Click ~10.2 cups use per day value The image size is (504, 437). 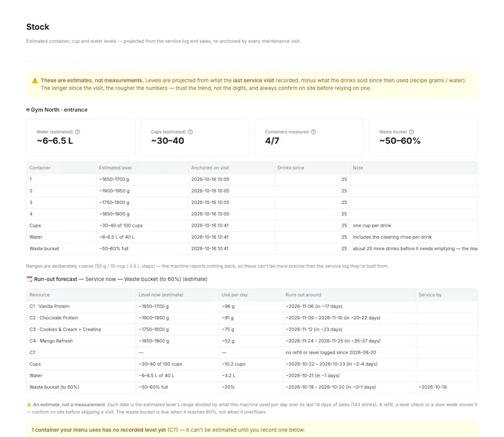(233, 365)
